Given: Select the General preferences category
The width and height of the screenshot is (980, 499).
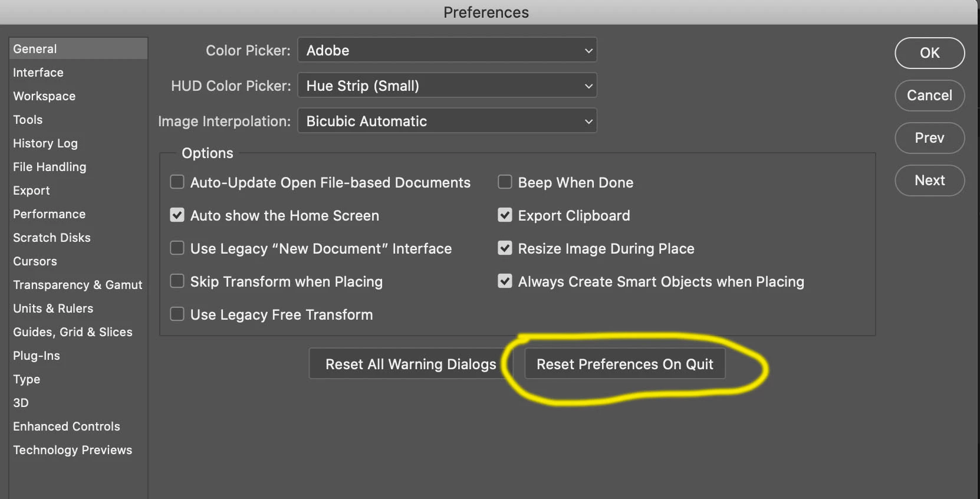Looking at the screenshot, I should (78, 49).
